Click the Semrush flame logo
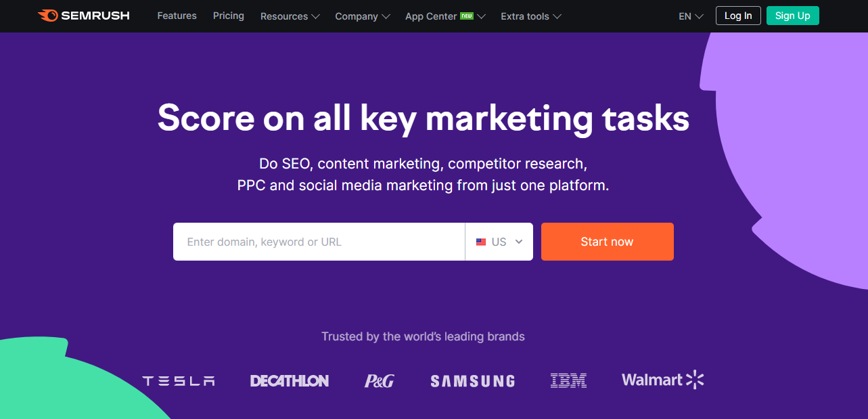 [48, 16]
